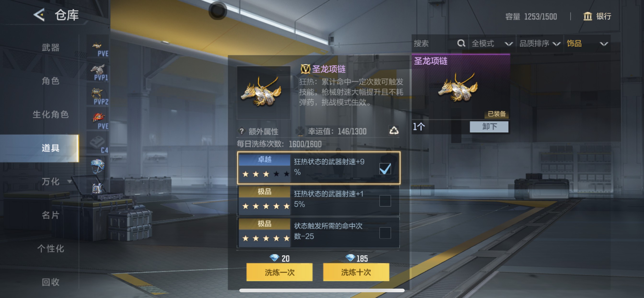This screenshot has height=298, width=644.
Task: Check the 极品 射速+15% attribute checkbox
Action: (x=385, y=201)
